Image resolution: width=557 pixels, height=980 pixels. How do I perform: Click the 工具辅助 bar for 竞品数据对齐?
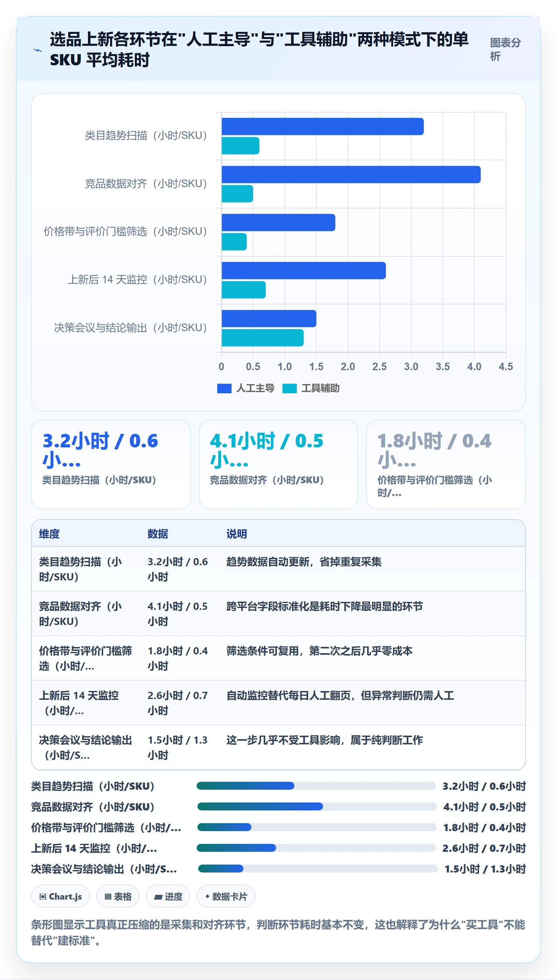(237, 194)
